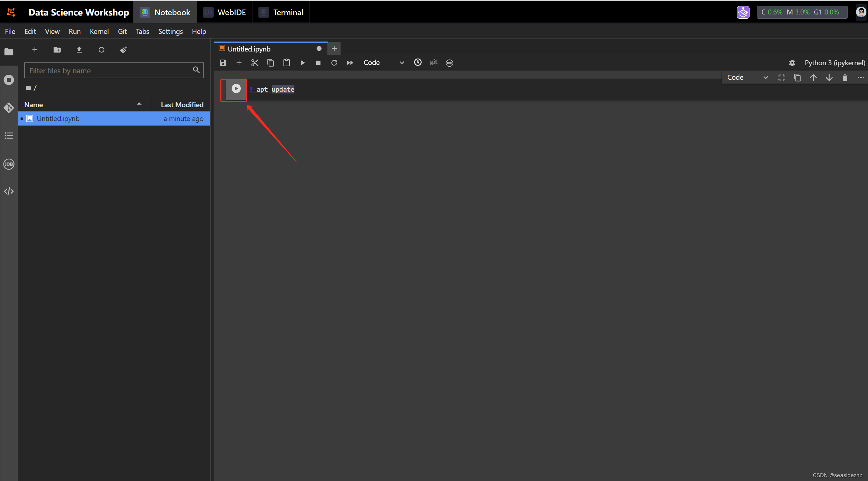This screenshot has height=481, width=868.
Task: Expand the cell output format dropdown
Action: click(746, 77)
